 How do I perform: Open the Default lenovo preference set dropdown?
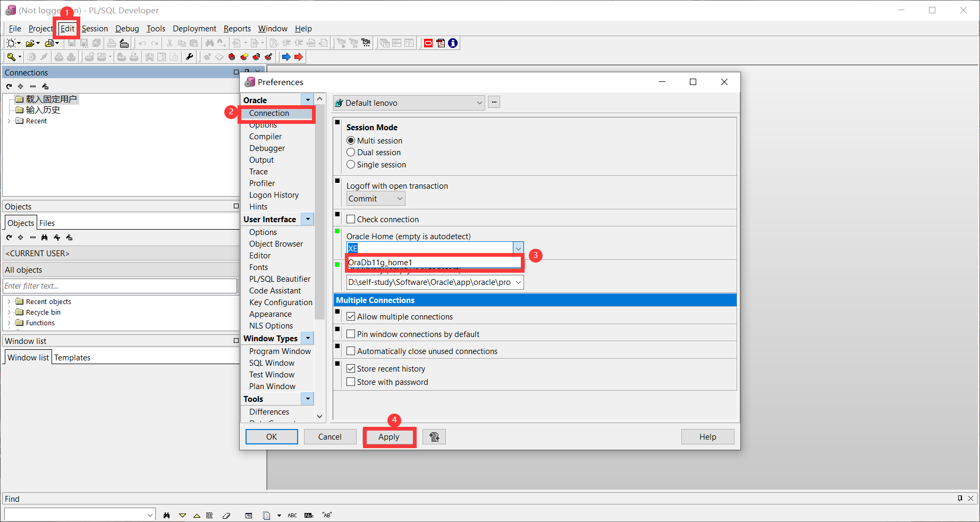(479, 103)
